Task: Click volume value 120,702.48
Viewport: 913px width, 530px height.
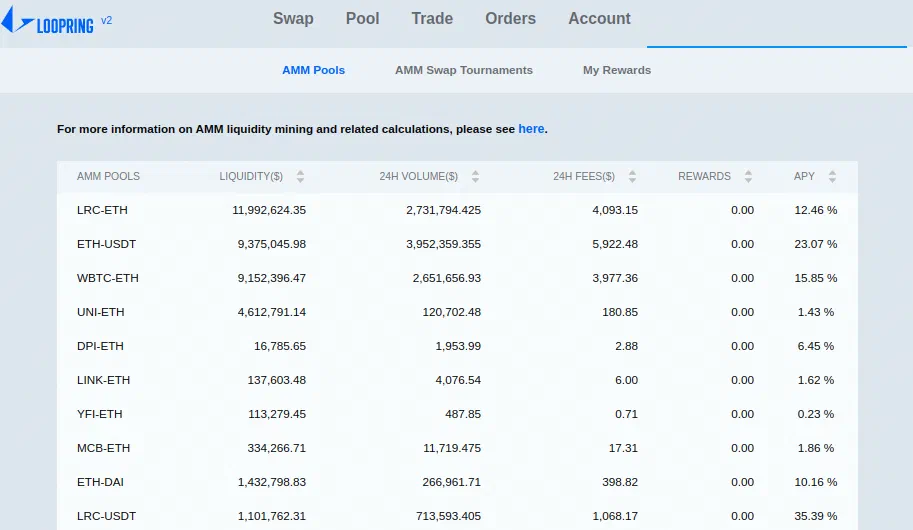Action: (452, 312)
